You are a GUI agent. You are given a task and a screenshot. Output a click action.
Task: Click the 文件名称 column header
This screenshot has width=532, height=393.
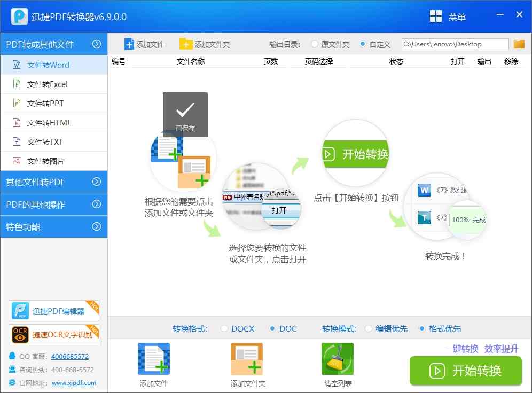190,61
